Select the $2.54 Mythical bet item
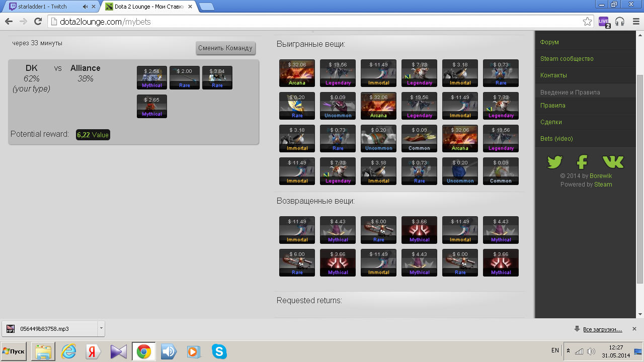 pyautogui.click(x=152, y=78)
